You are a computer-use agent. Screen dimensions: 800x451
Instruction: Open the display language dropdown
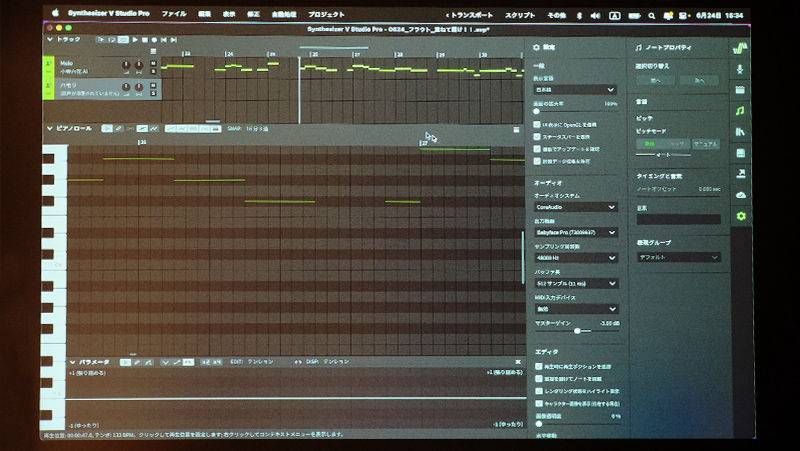[575, 89]
